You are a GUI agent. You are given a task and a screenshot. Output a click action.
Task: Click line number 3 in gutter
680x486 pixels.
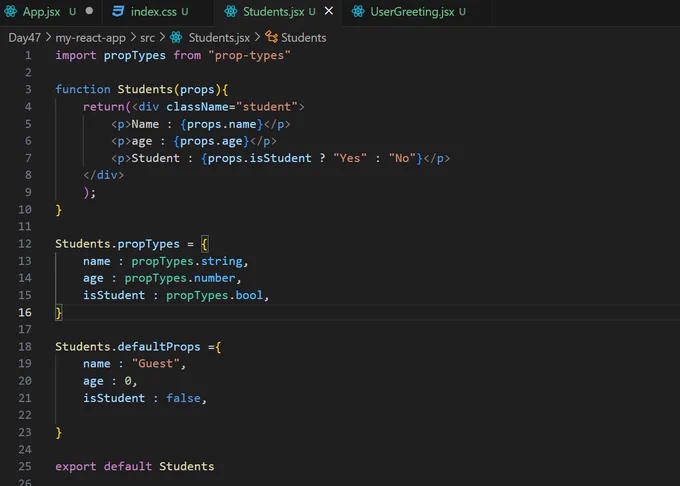click(x=28, y=89)
